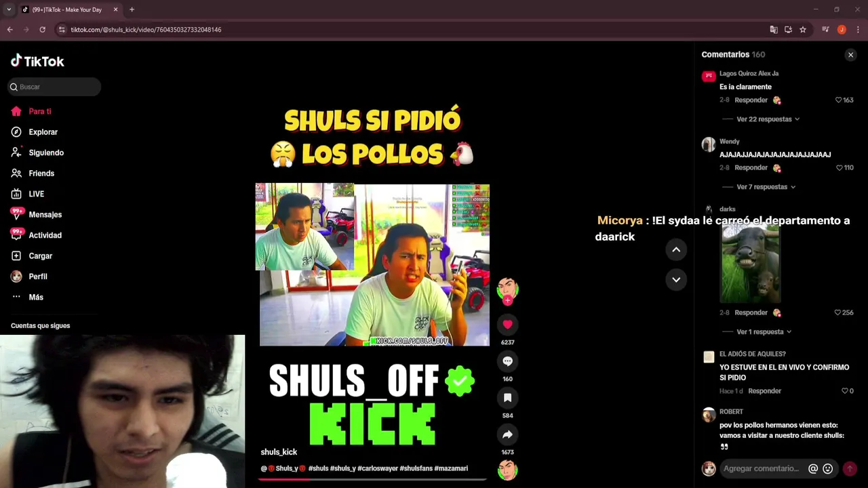This screenshot has width=868, height=488.
Task: Reply to EL ADIÓS DE AQUILES? comment
Action: (764, 391)
